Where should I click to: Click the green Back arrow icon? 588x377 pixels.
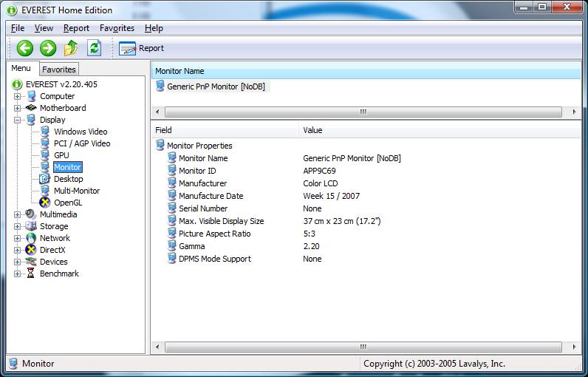point(25,48)
